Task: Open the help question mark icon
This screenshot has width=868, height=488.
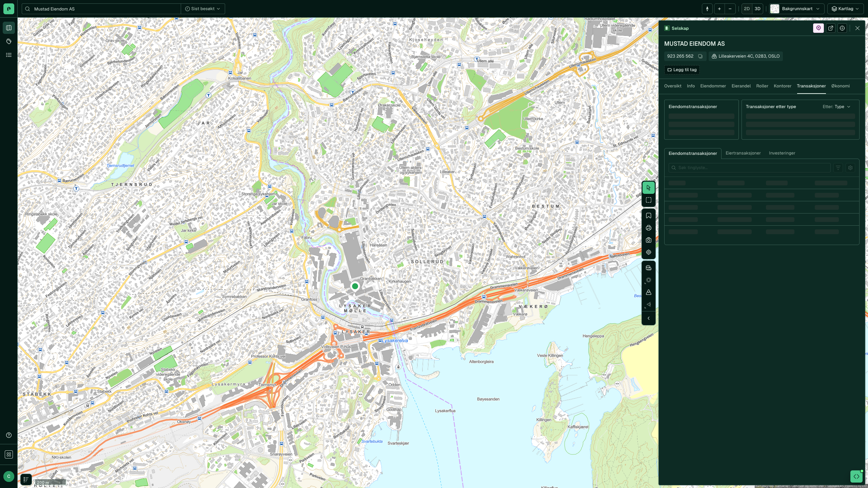Action: tap(9, 435)
